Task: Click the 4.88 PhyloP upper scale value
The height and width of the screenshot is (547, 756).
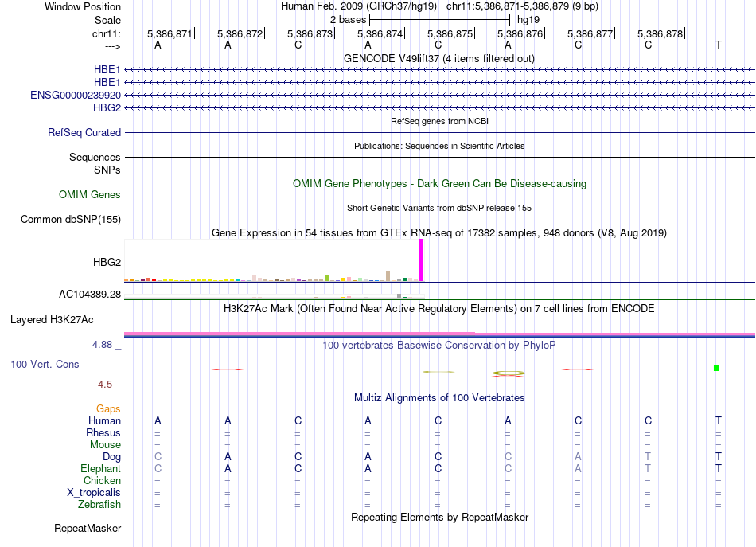Action: pos(102,345)
